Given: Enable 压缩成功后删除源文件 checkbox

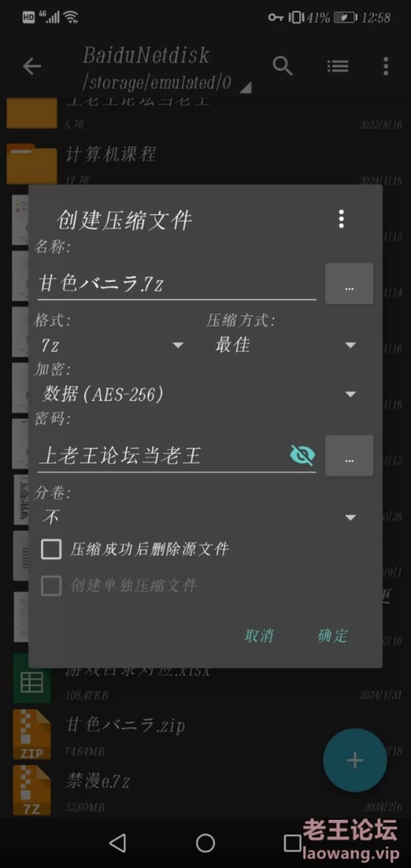Looking at the screenshot, I should 51,549.
